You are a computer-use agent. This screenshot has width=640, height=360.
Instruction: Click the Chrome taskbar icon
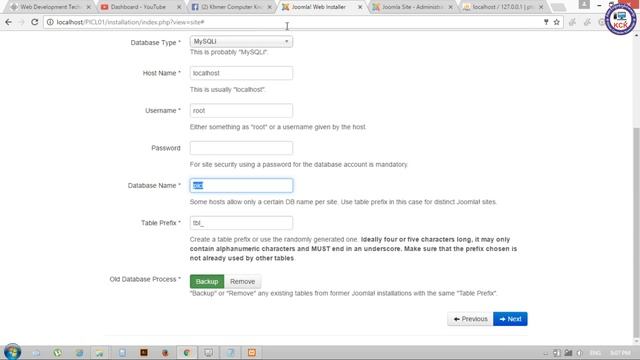(187, 353)
